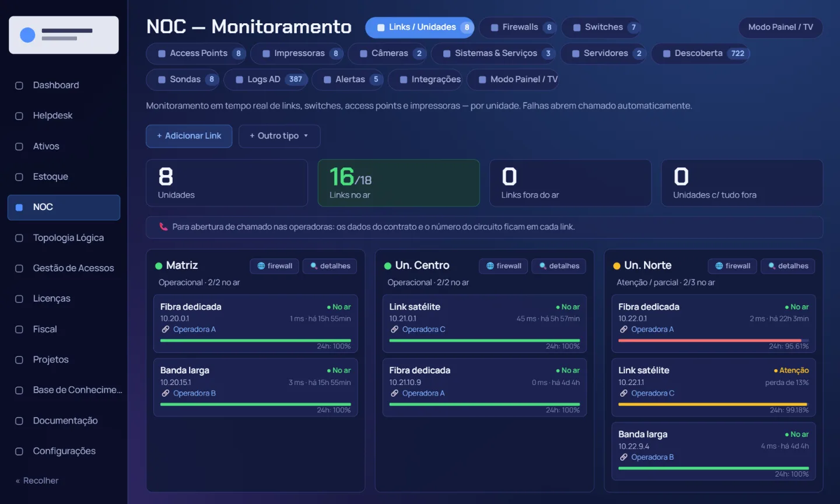Expand the Outro tipo dropdown
The width and height of the screenshot is (840, 504).
point(279,136)
